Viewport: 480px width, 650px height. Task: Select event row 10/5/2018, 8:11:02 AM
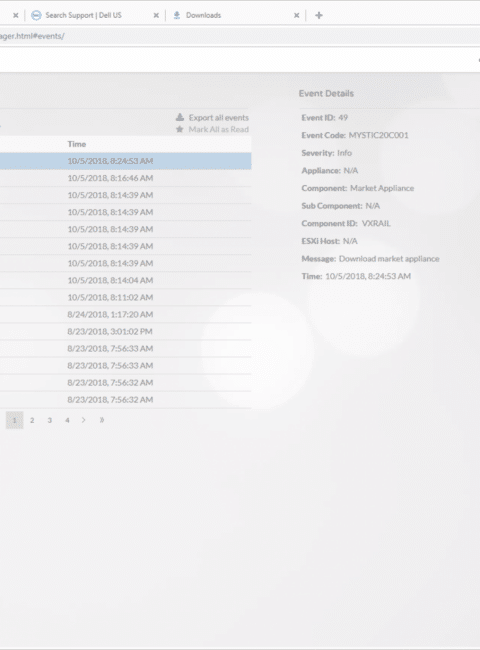click(x=125, y=297)
